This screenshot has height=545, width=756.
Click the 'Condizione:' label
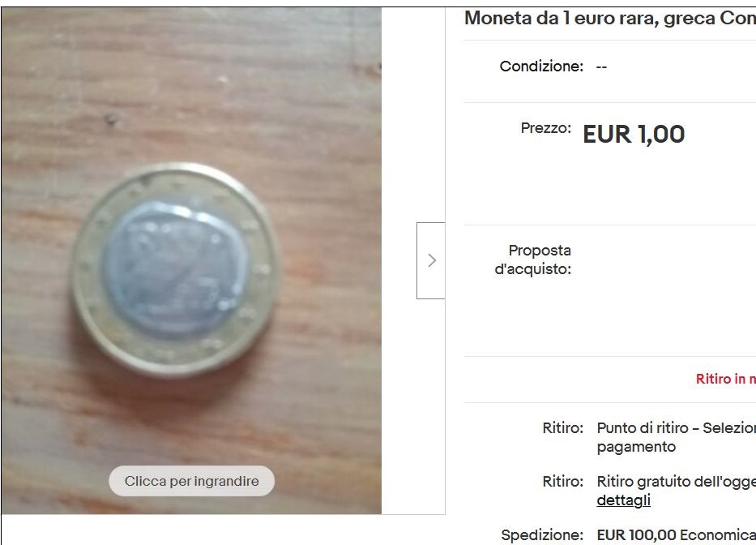541,67
